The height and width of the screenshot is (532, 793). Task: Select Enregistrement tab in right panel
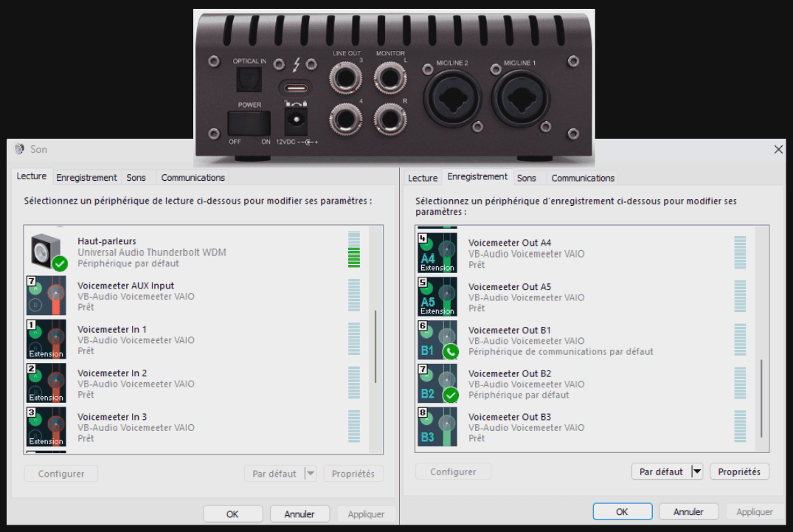[x=477, y=176]
